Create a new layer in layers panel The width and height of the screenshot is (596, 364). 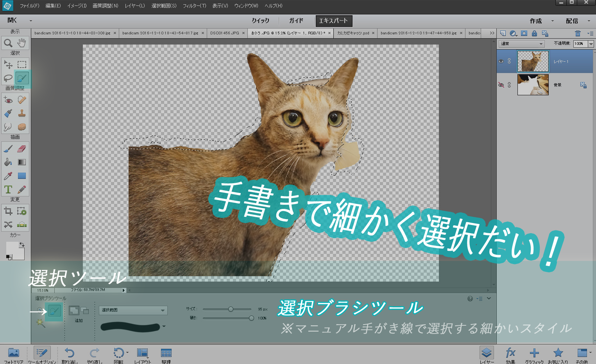pyautogui.click(x=503, y=33)
